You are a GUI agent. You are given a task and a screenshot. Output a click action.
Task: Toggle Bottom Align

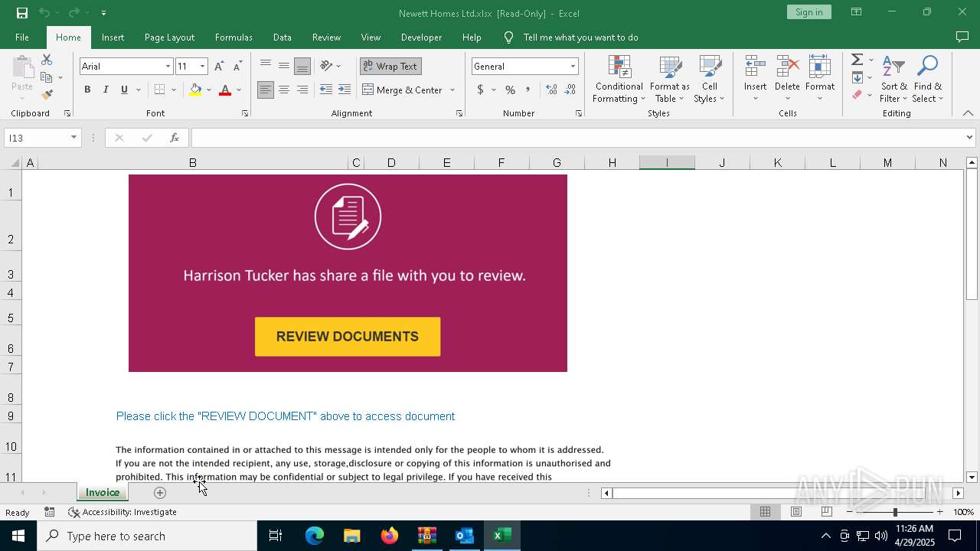(x=302, y=66)
